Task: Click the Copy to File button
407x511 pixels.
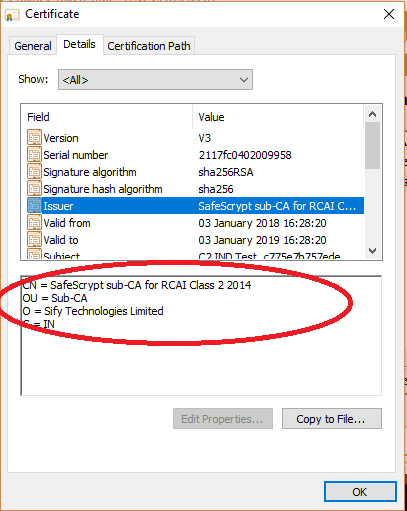Action: pos(332,419)
